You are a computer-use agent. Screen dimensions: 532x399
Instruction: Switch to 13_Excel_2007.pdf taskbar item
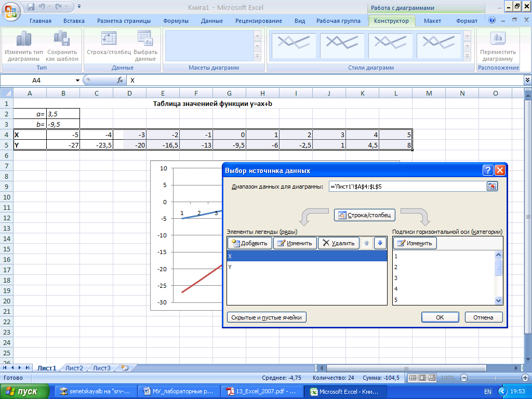[262, 392]
